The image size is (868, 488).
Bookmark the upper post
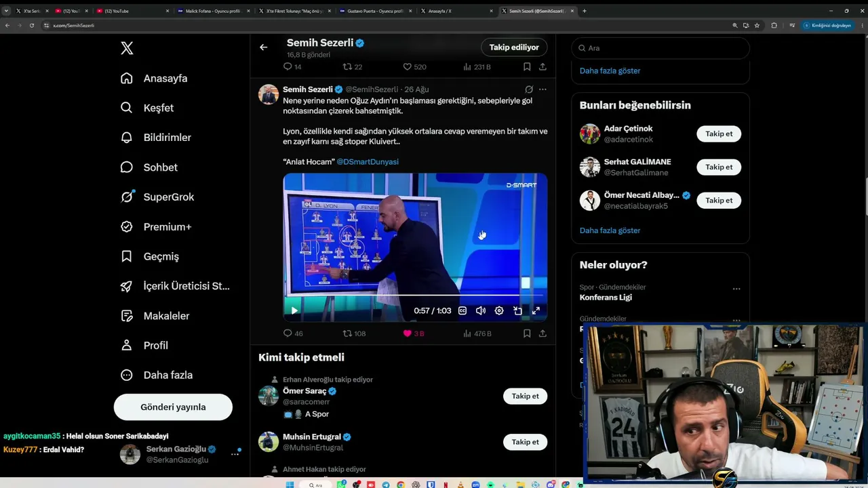pyautogui.click(x=527, y=67)
